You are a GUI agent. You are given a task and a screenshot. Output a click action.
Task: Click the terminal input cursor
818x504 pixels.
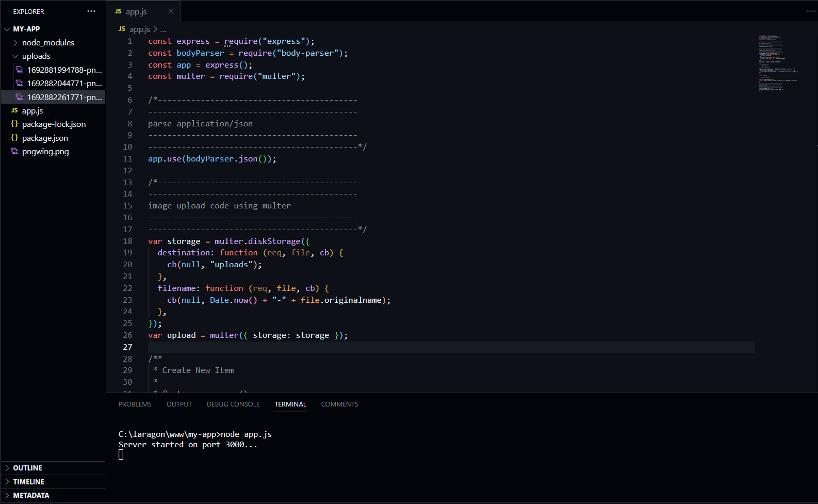(121, 454)
